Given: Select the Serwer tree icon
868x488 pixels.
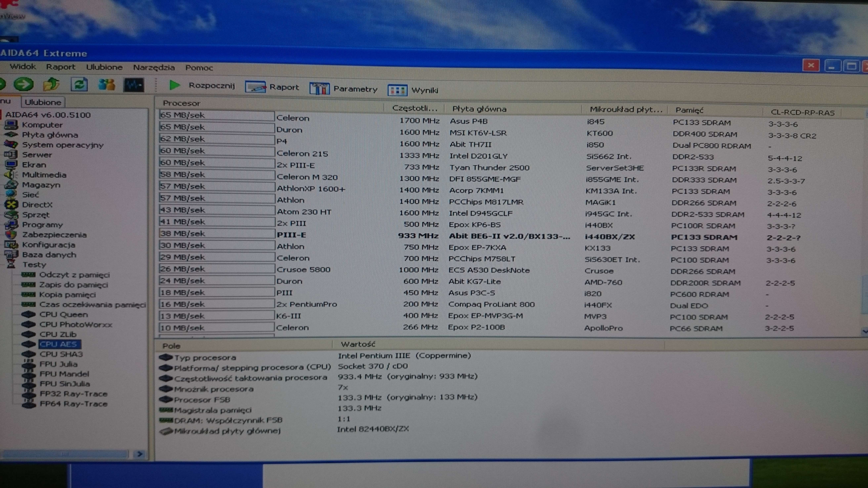Looking at the screenshot, I should (x=11, y=155).
